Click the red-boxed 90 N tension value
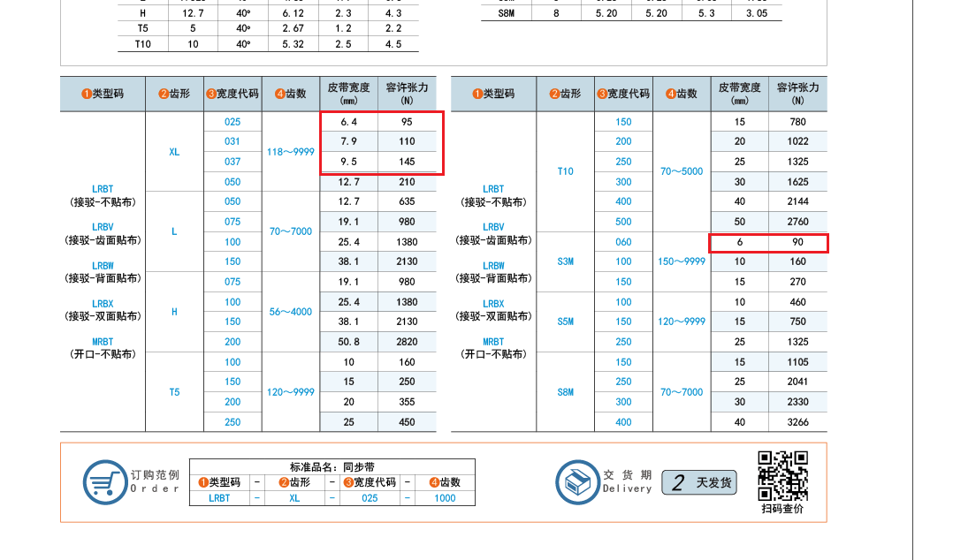This screenshot has height=560, width=953. tap(797, 242)
